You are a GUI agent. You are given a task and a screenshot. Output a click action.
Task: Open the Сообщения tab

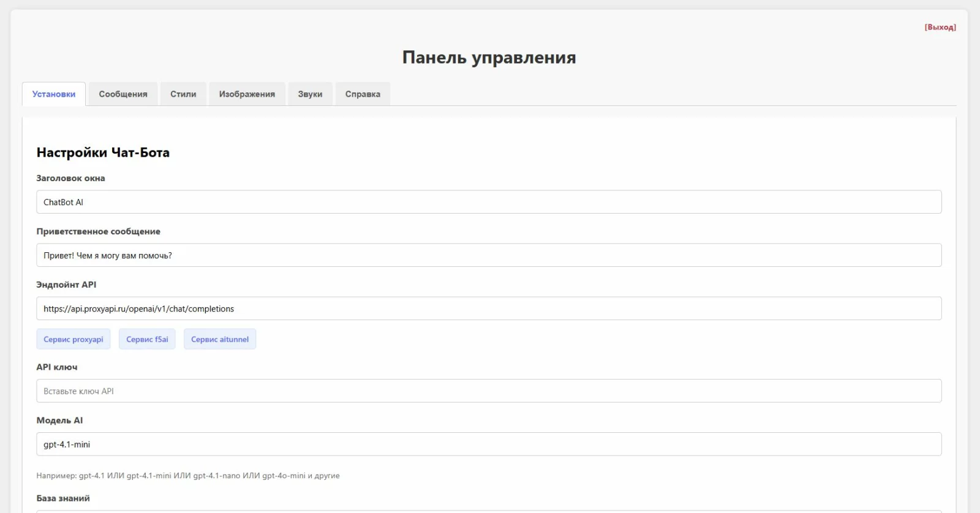(123, 94)
